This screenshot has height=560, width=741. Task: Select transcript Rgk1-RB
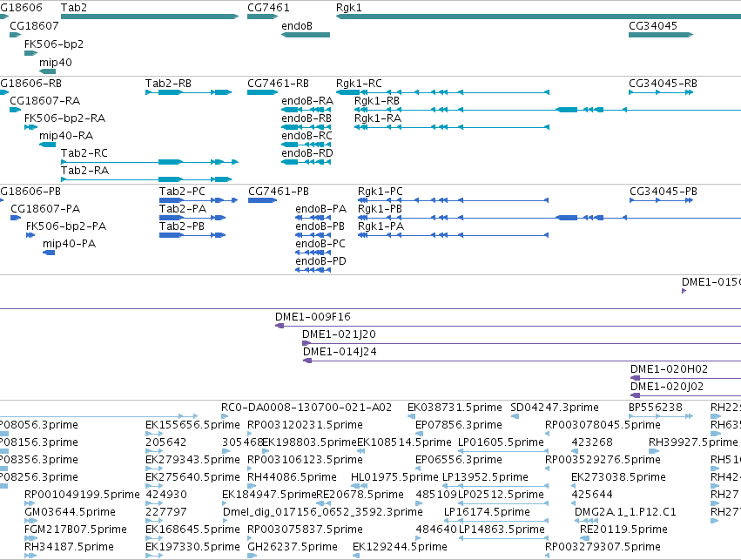click(x=377, y=101)
